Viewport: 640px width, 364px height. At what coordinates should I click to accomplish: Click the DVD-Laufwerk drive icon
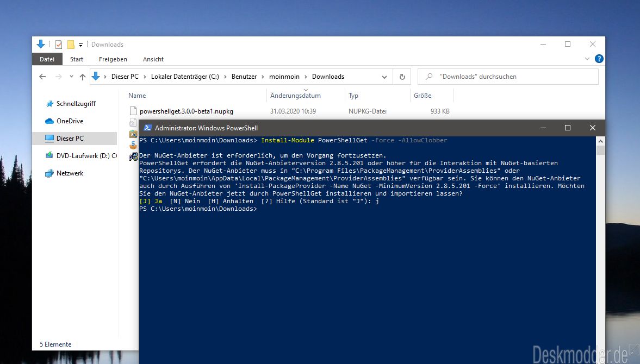49,156
